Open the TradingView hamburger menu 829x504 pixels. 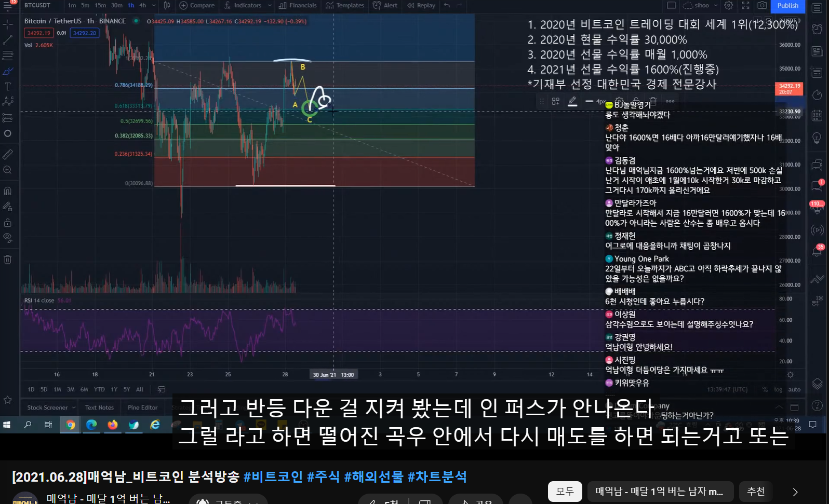coord(8,5)
